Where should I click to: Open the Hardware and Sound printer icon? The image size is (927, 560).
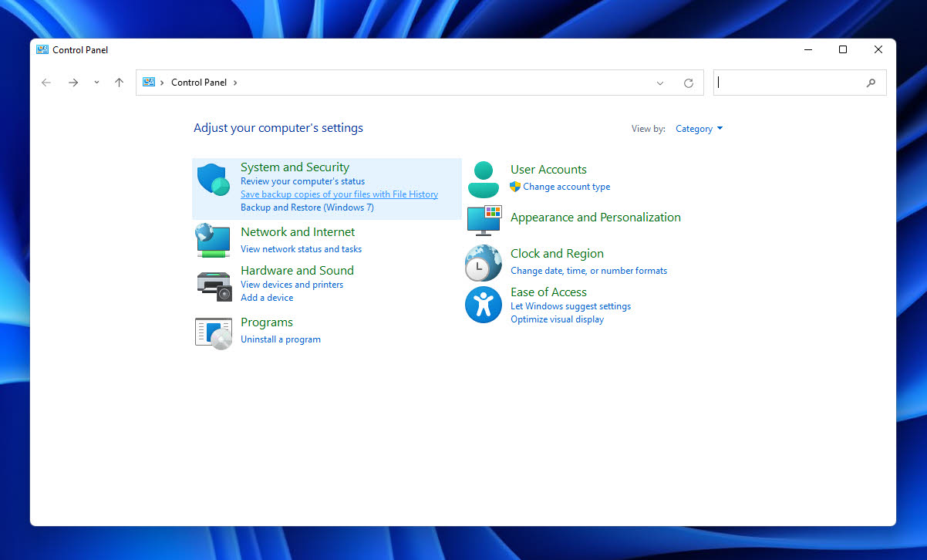coord(214,286)
